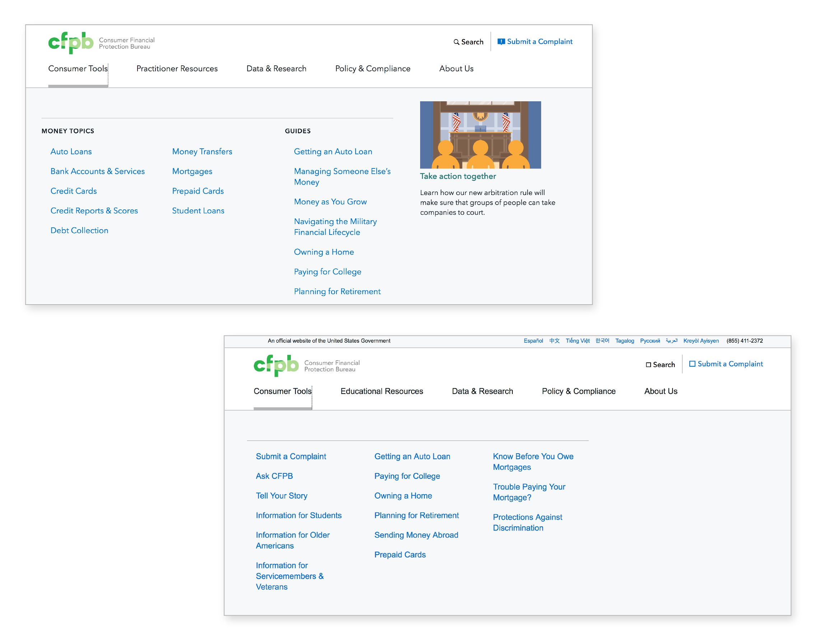Switch language to Español
Image resolution: width=823 pixels, height=644 pixels.
[x=533, y=341]
